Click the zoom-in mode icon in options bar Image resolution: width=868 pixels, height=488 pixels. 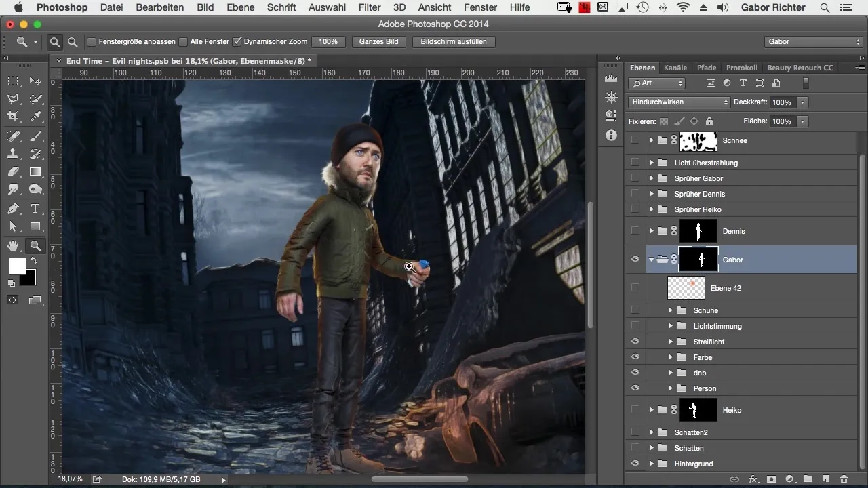pyautogui.click(x=55, y=42)
